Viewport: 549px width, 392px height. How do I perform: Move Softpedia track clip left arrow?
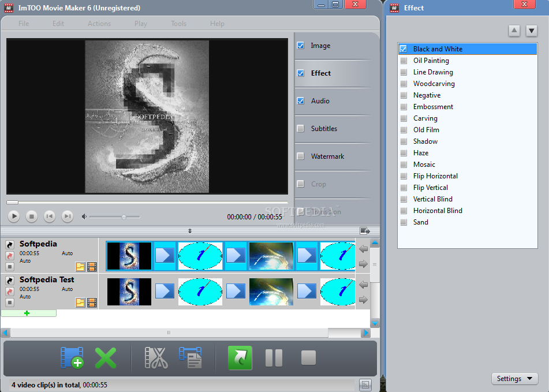(364, 249)
